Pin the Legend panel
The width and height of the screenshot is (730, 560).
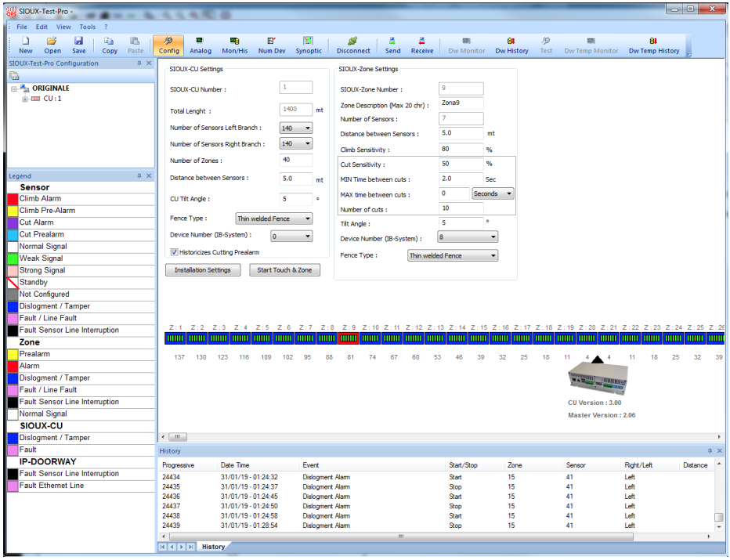pos(139,175)
